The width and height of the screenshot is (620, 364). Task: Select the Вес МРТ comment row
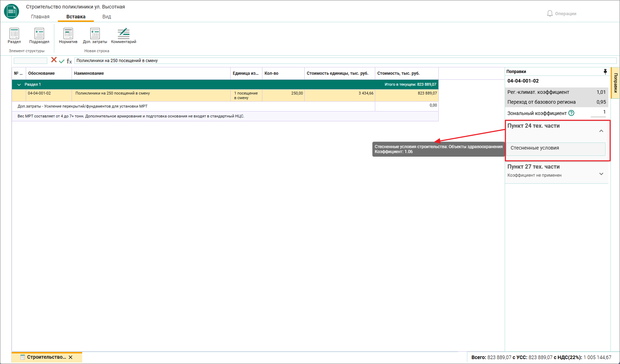(225, 116)
